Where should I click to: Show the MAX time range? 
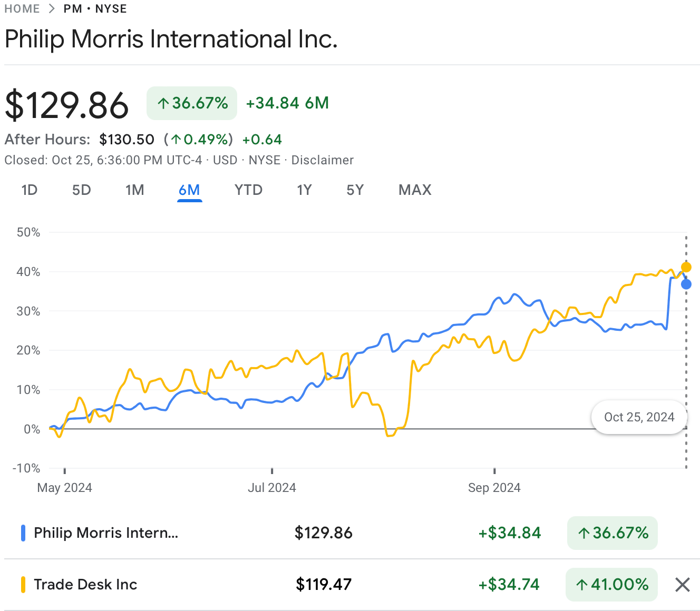(415, 190)
